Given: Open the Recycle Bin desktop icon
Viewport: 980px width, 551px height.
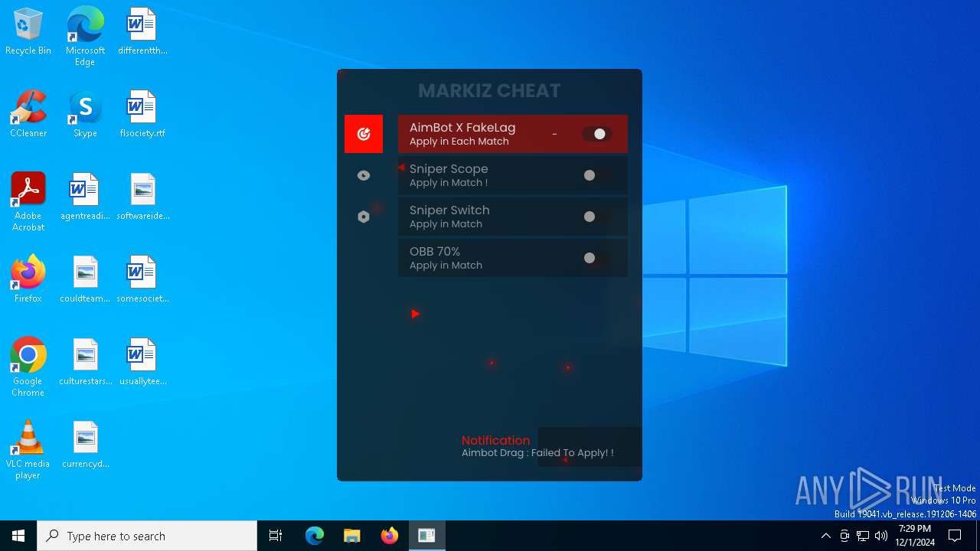Looking at the screenshot, I should [28, 32].
